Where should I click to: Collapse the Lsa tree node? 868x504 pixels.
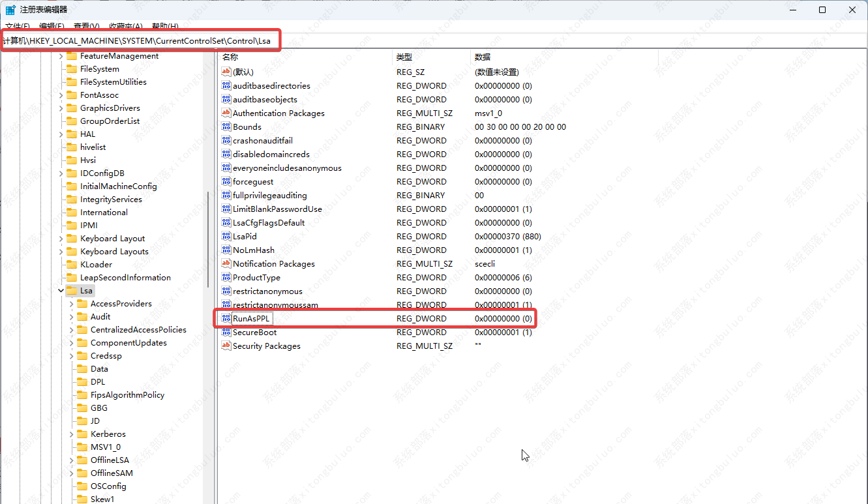(61, 291)
